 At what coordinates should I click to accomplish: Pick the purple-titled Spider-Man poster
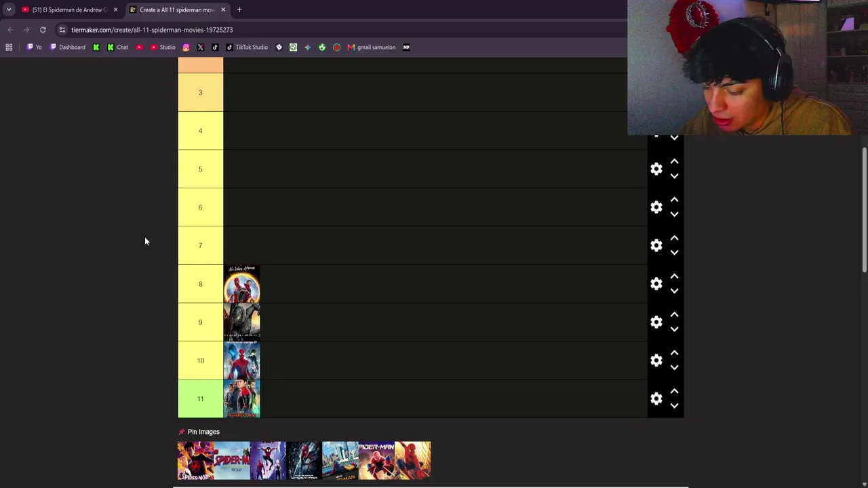376,461
